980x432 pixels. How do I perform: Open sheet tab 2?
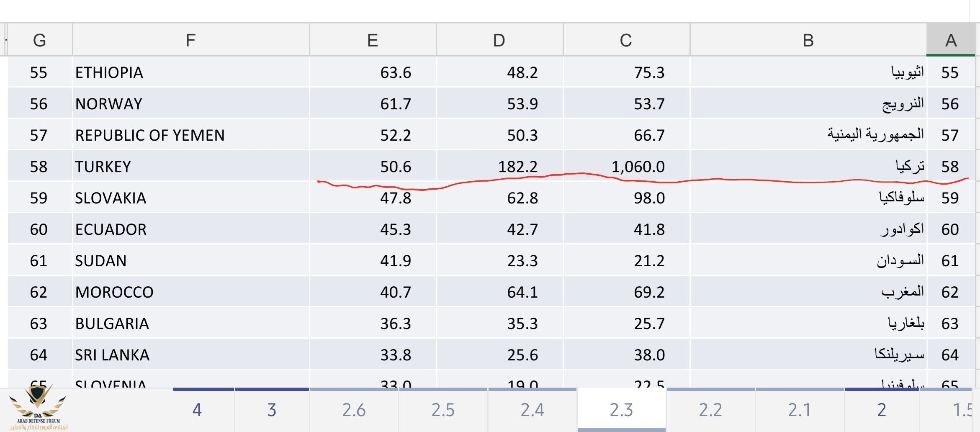pos(881,410)
